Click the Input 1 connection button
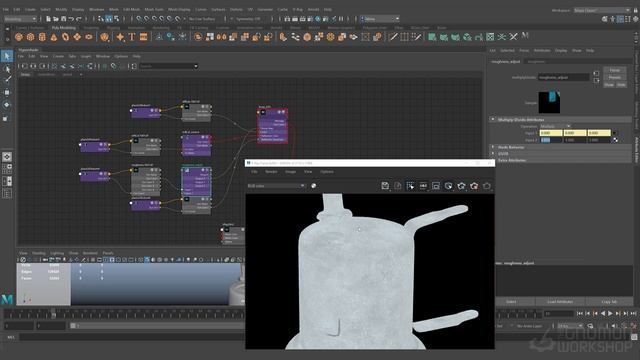640x360 pixels. 615,133
